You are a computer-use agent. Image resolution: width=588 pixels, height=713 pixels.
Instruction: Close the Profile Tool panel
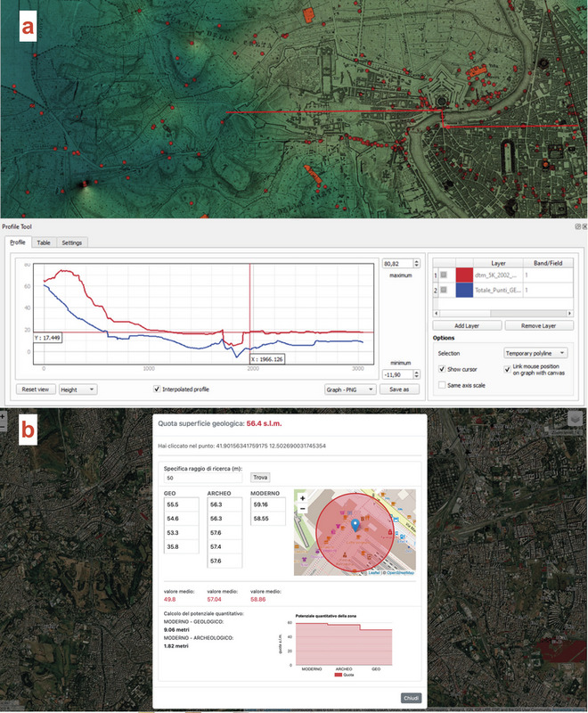(x=584, y=227)
